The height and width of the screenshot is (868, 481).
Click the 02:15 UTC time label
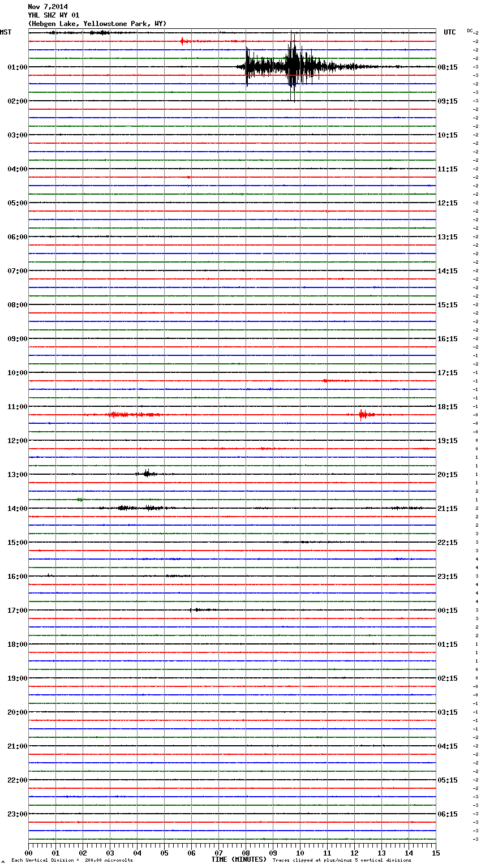[x=448, y=678]
